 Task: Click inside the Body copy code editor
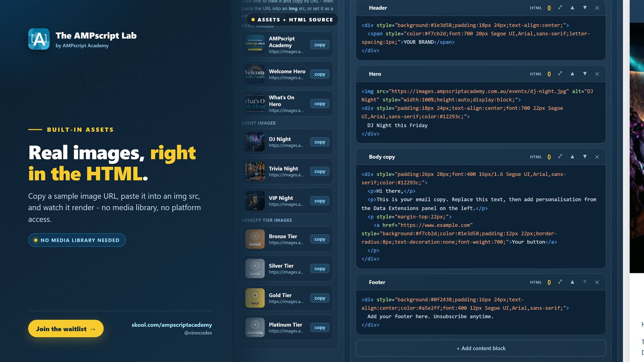point(481,216)
